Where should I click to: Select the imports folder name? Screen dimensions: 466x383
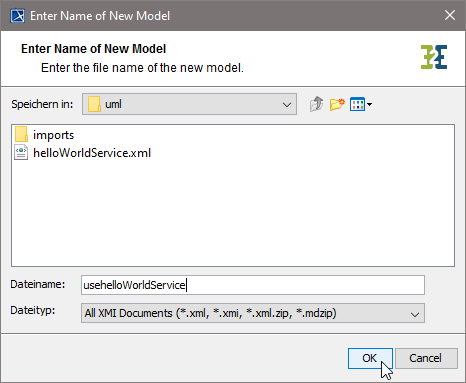click(53, 135)
